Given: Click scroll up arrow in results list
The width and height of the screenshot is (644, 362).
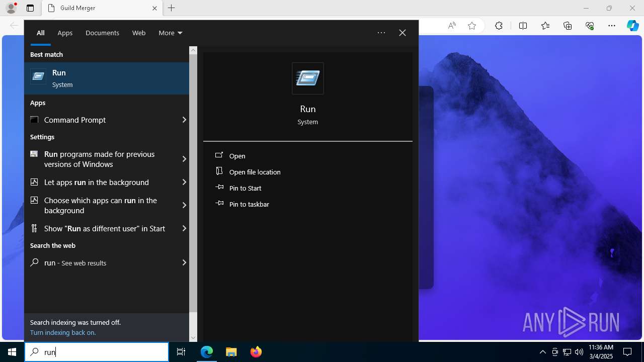Looking at the screenshot, I should pos(193,50).
